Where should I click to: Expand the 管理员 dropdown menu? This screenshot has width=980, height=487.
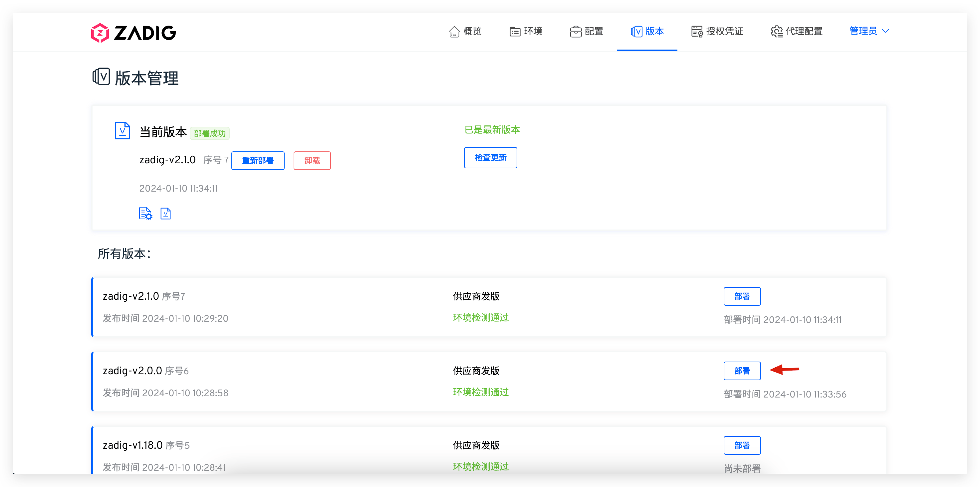click(863, 31)
